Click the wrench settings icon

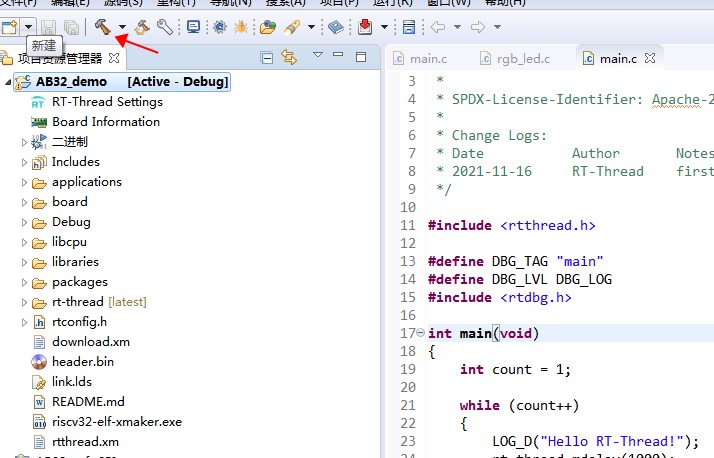(164, 27)
